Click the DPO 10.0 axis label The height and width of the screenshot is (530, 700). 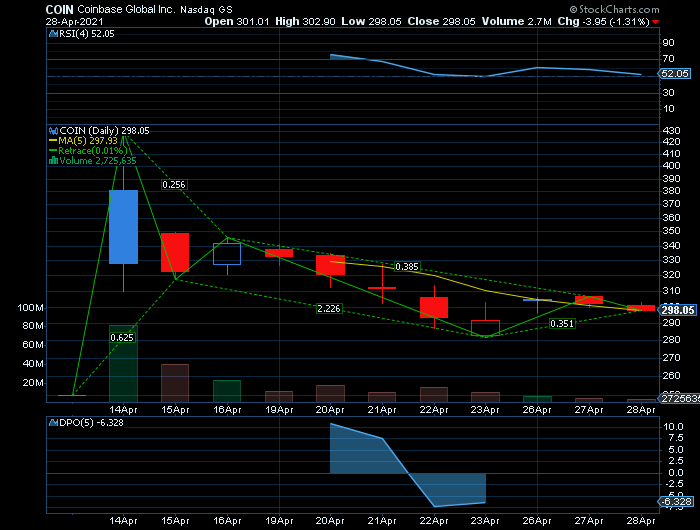pos(673,427)
